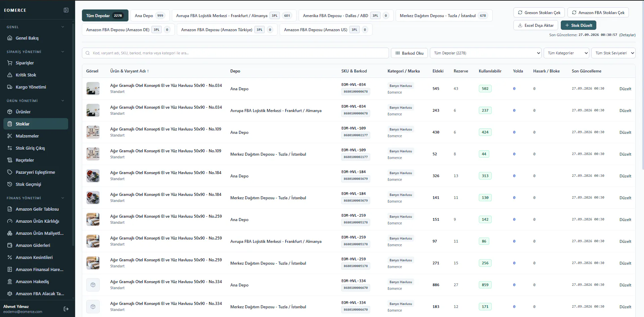
Task: Click Grexon Stokları Çek button
Action: (x=539, y=13)
